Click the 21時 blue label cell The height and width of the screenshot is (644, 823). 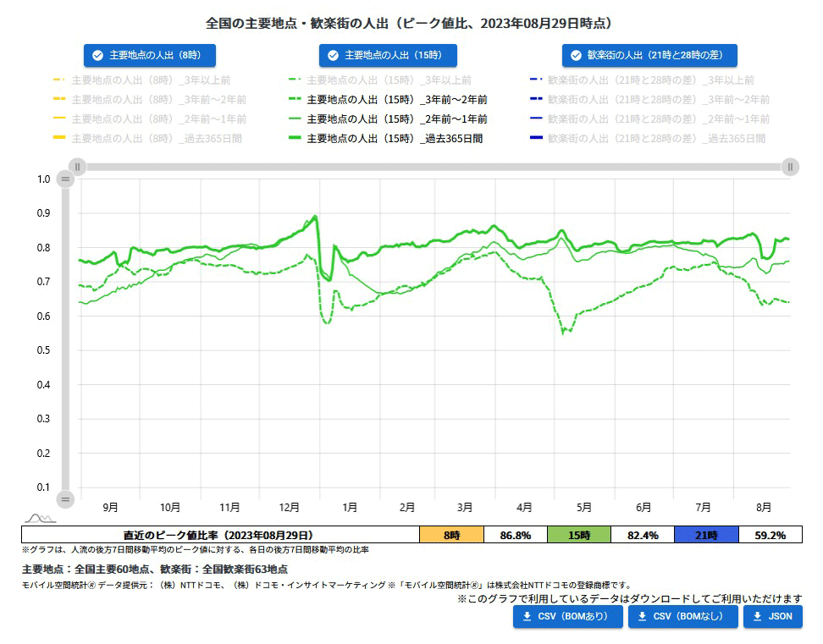click(706, 535)
